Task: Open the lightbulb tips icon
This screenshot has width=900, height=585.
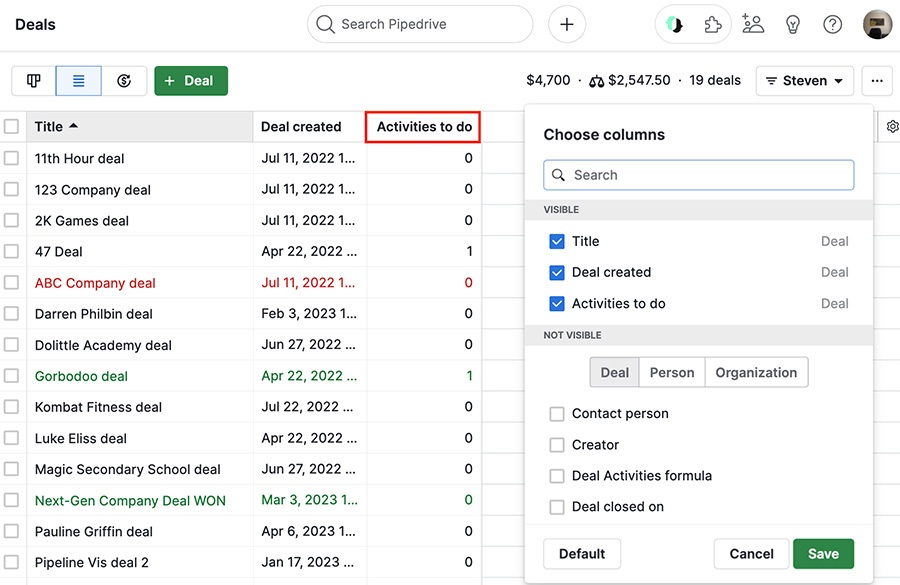Action: pyautogui.click(x=793, y=24)
